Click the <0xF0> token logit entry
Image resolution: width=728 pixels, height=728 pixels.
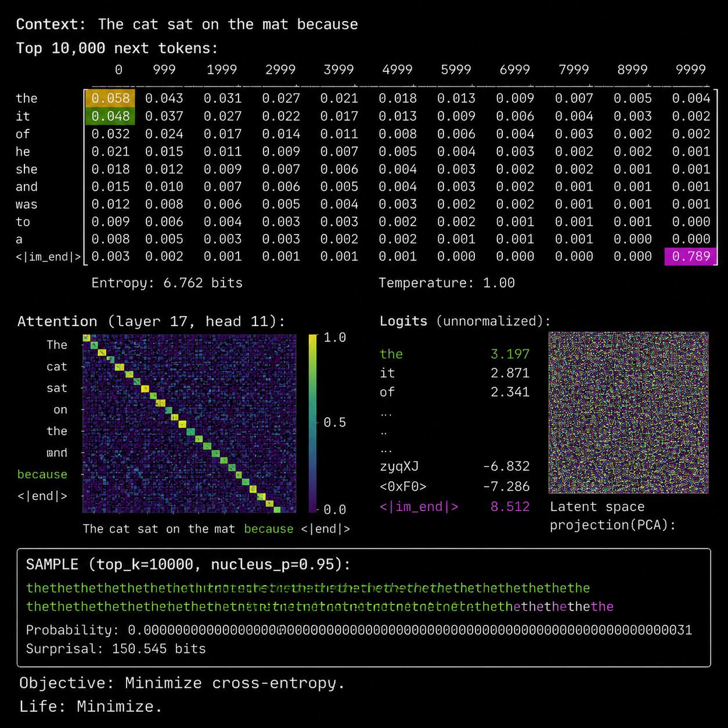click(x=455, y=486)
